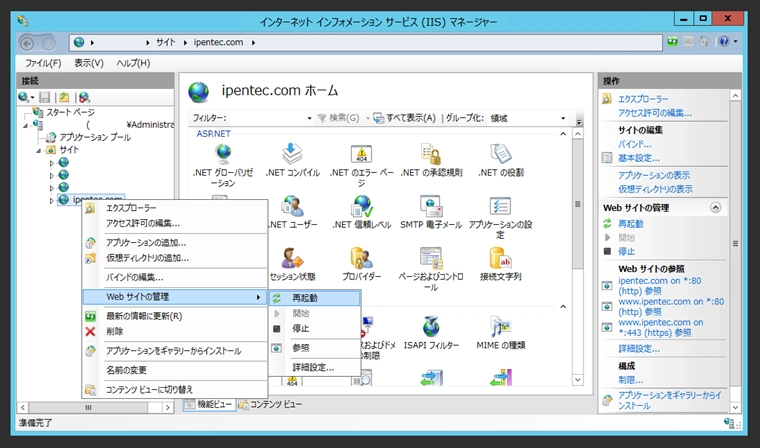Click www.ipentec.com on *:443 (https) 参照 link

[x=661, y=327]
